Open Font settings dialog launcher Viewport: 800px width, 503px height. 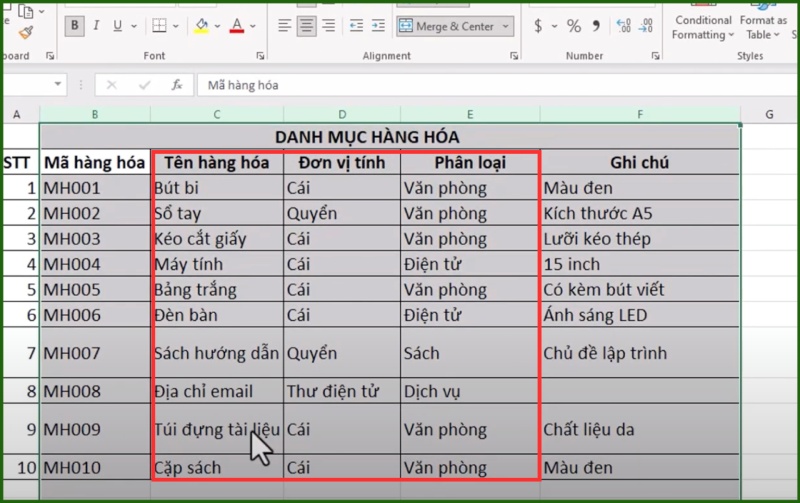(260, 56)
